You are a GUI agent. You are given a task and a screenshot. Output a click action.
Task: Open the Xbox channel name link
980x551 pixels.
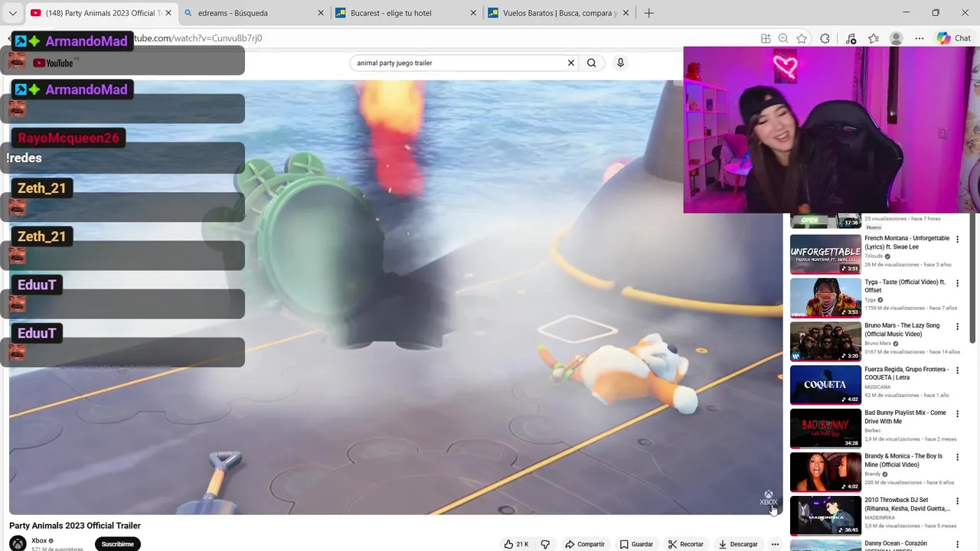pyautogui.click(x=39, y=540)
